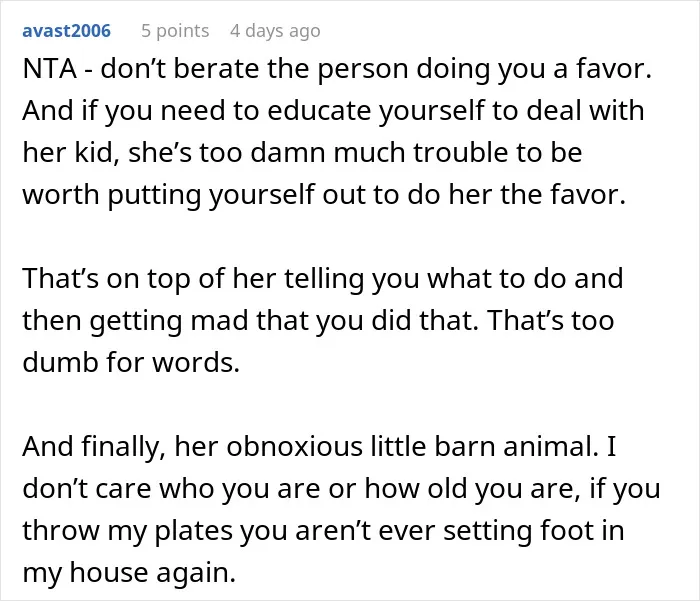Click the line starting 'don't care who'
Screen dimensions: 700x601
(x=341, y=488)
